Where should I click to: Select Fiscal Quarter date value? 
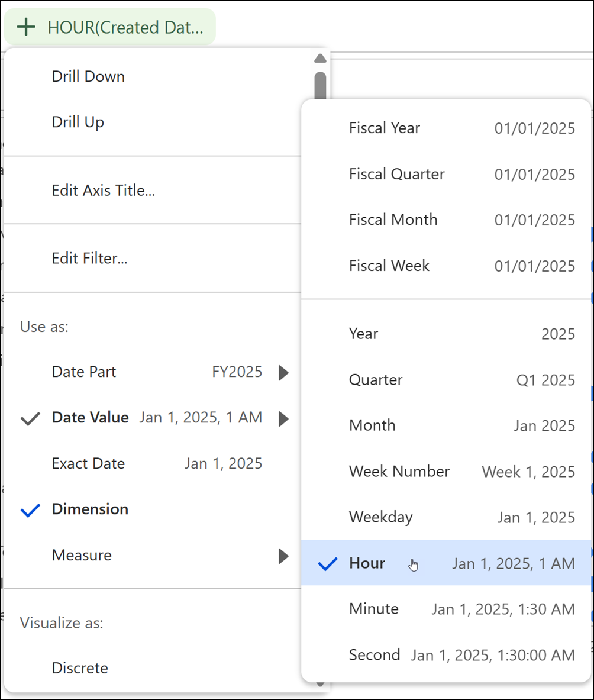pos(446,174)
